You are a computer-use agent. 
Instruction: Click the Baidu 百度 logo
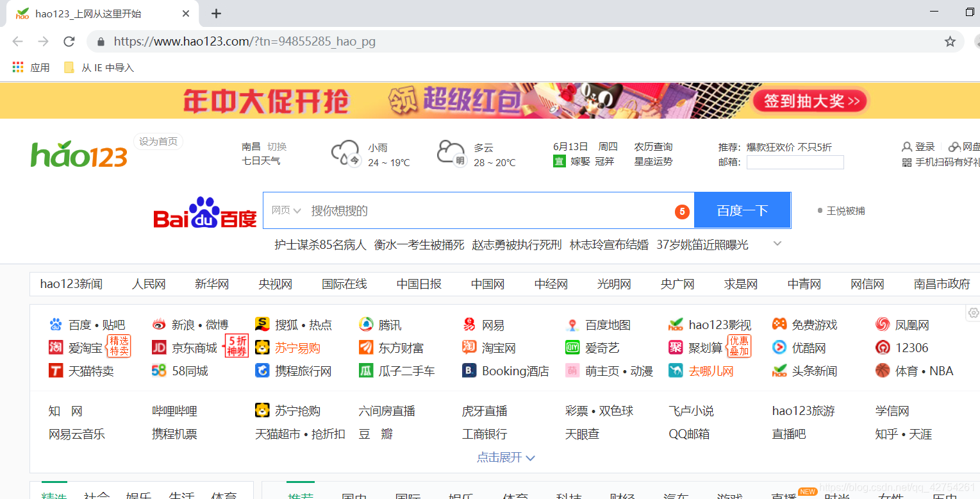205,212
